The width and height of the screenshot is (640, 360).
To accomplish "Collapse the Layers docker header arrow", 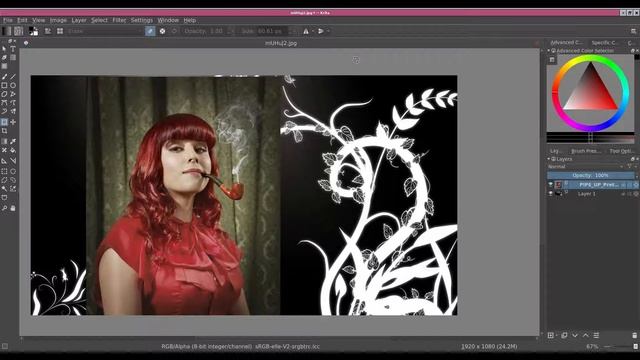I will pos(549,159).
